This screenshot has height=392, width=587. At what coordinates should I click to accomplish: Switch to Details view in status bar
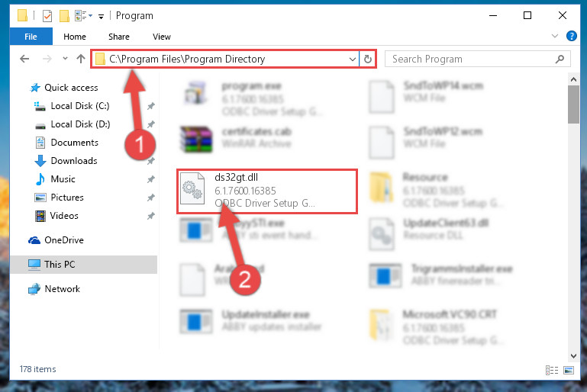(552, 370)
